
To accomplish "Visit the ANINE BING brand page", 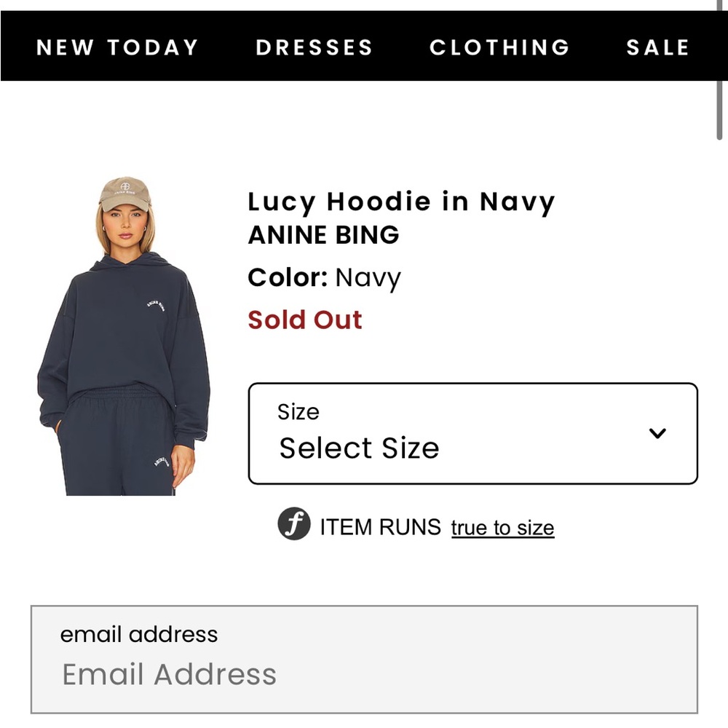I will click(x=323, y=234).
